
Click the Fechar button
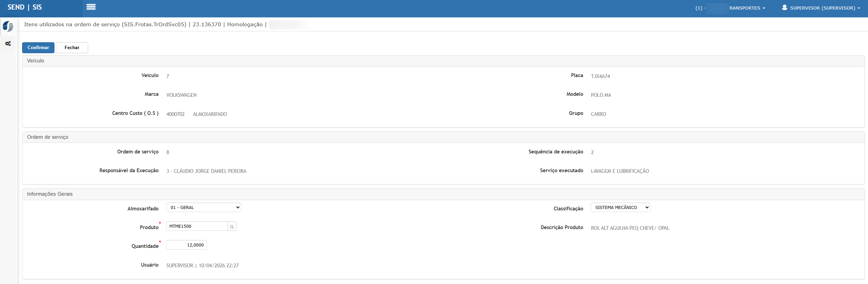tap(72, 48)
